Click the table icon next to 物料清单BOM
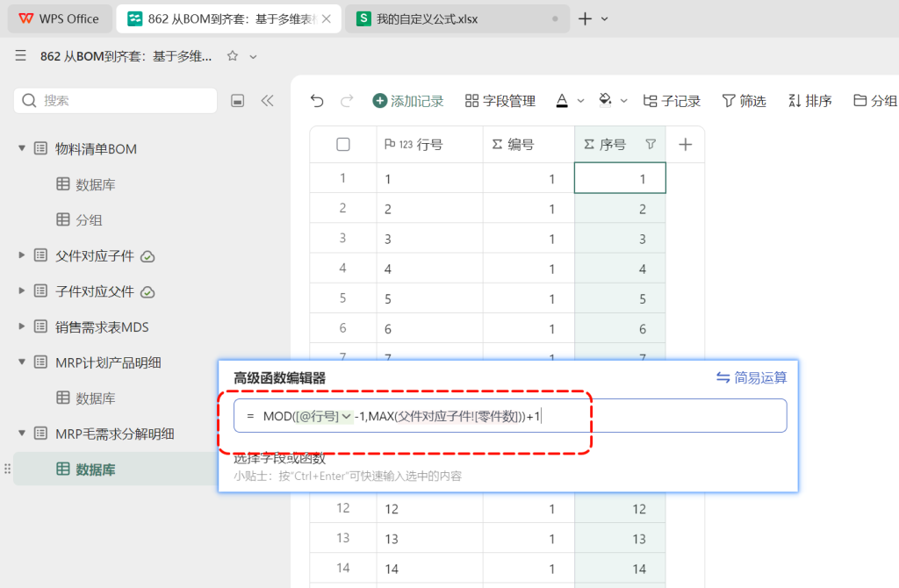The width and height of the screenshot is (899, 588). click(x=40, y=148)
